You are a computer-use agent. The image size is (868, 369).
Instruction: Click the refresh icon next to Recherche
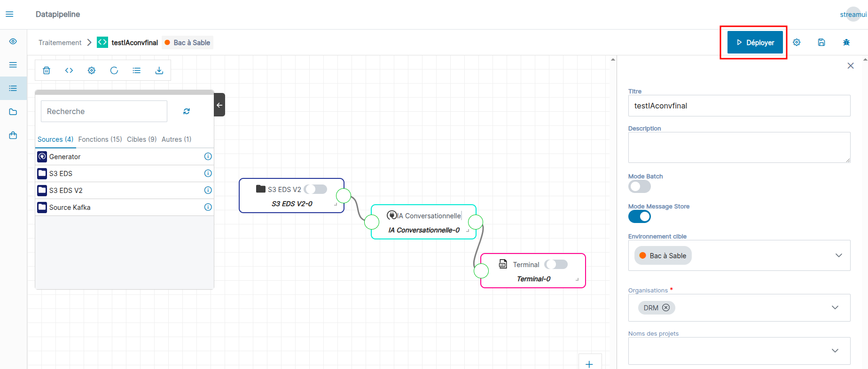point(187,111)
